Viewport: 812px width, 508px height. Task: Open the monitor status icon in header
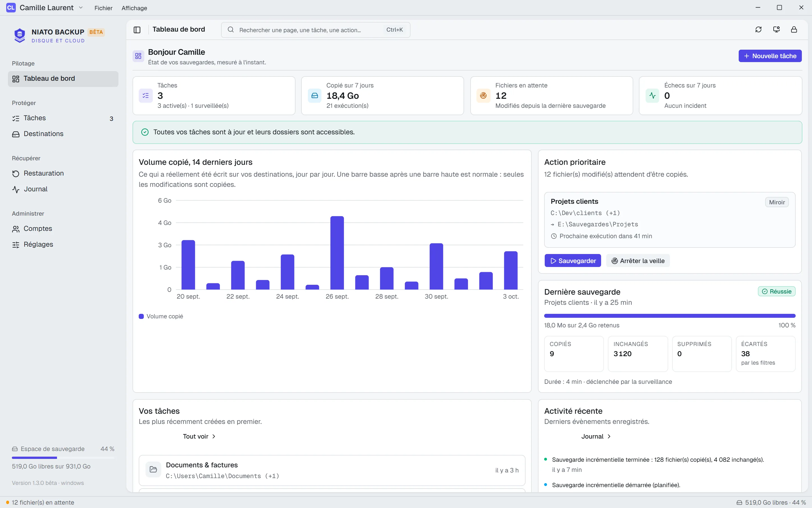coord(776,30)
